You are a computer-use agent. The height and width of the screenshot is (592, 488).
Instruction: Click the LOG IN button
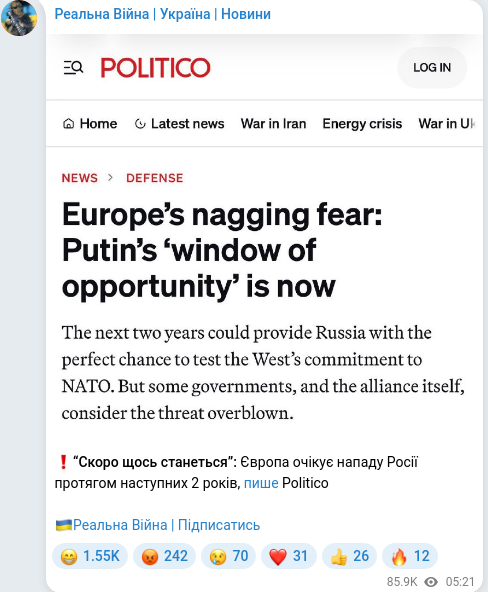point(432,68)
